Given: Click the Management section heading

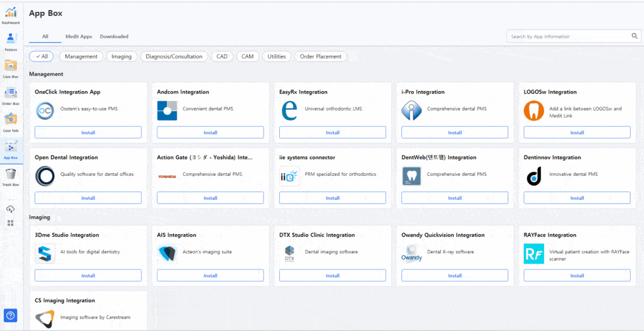Looking at the screenshot, I should pyautogui.click(x=46, y=74).
